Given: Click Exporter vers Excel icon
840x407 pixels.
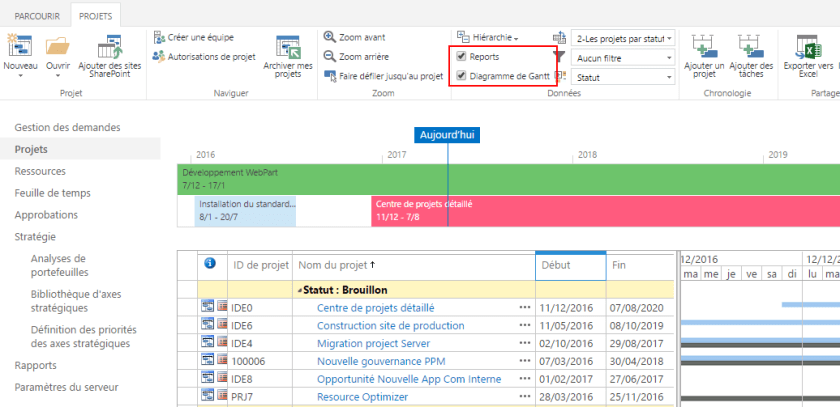Looking at the screenshot, I should tap(808, 48).
